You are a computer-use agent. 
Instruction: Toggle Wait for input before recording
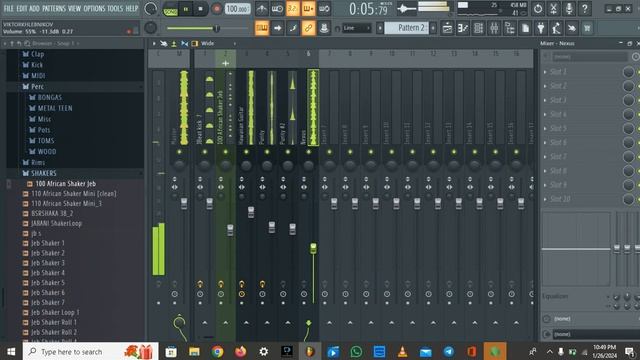[277, 9]
